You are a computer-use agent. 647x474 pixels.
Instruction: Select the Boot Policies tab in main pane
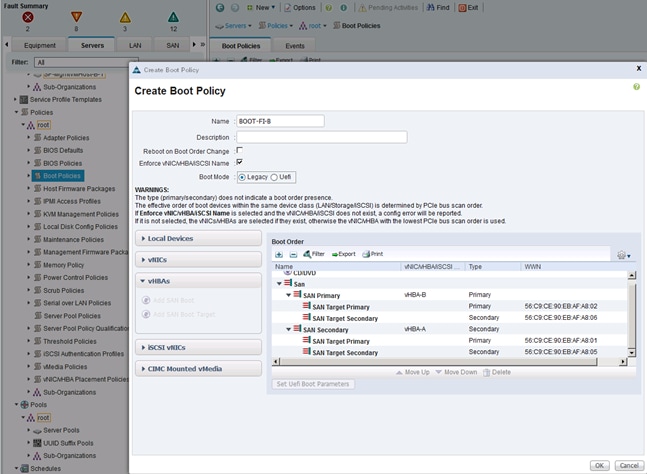(x=241, y=46)
